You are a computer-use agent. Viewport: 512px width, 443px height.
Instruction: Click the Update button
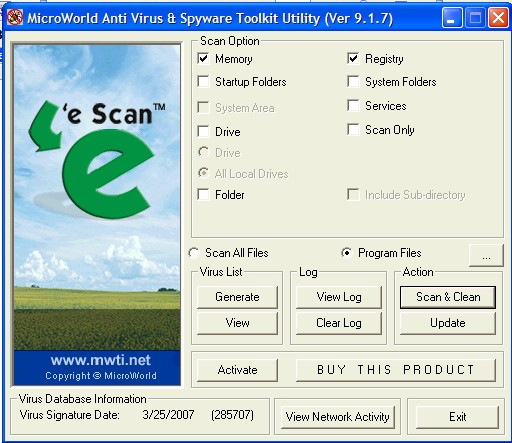tap(448, 323)
